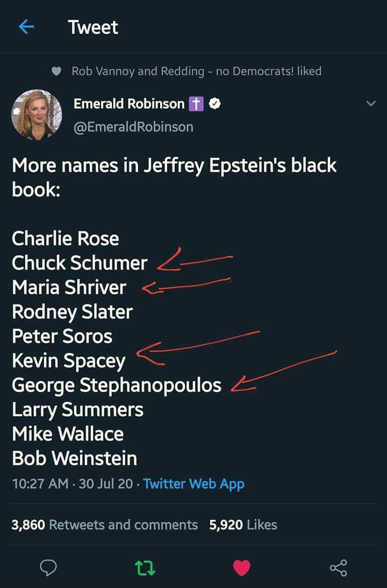Unlike the tweet via the red heart
Image resolution: width=387 pixels, height=588 pixels.
pyautogui.click(x=242, y=568)
